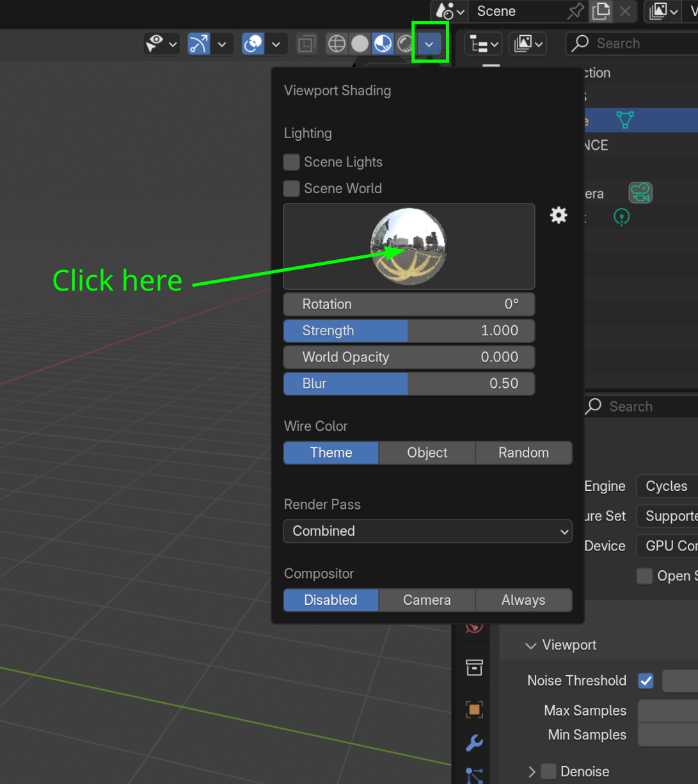Switch to Rendered viewport shading mode
Viewport: 698px width, 784px height.
click(x=405, y=44)
